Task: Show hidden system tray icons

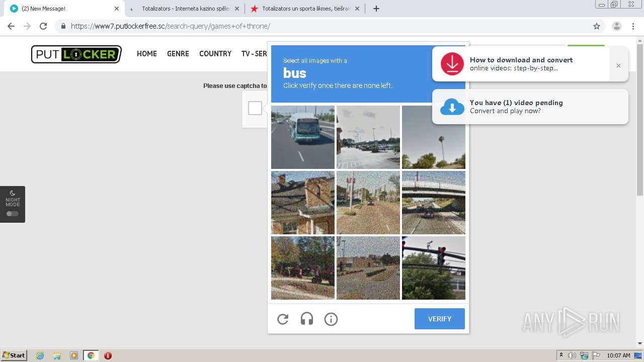Action: tap(561, 355)
